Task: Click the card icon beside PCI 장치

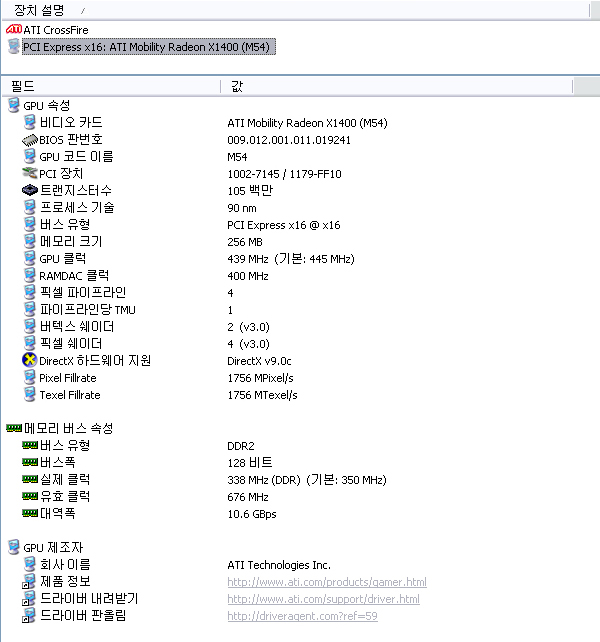Action: [x=29, y=173]
